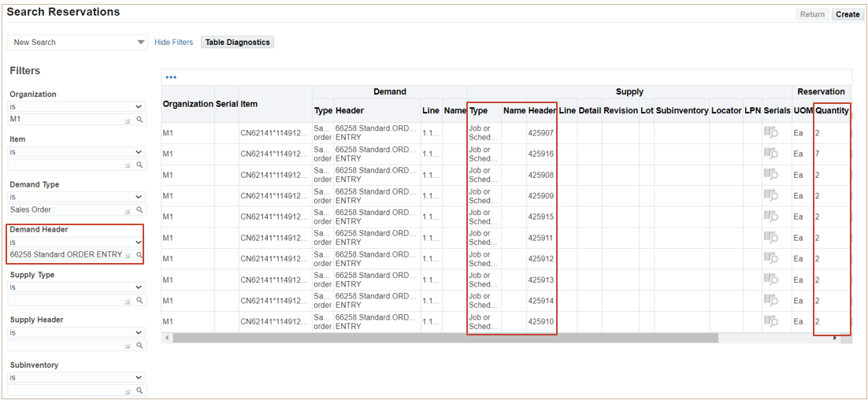The height and width of the screenshot is (400, 868).
Task: Click right arrow of horizontal scrollbar
Action: [x=835, y=338]
